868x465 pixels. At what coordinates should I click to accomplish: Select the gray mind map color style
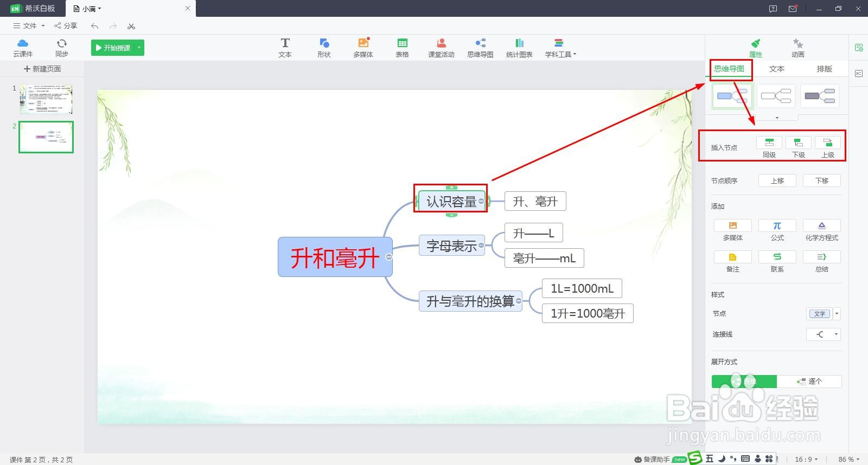pyautogui.click(x=820, y=96)
